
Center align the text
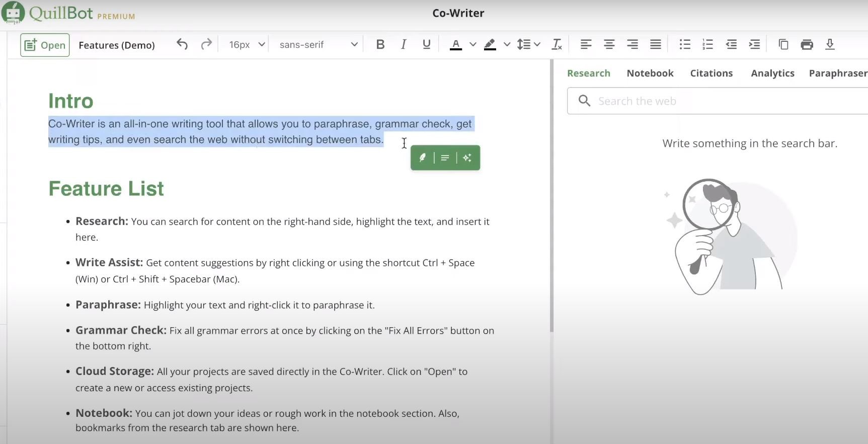tap(609, 45)
